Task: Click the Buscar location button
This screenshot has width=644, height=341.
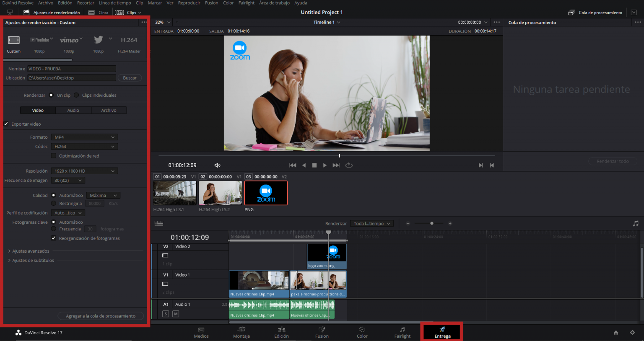Action: [x=130, y=78]
